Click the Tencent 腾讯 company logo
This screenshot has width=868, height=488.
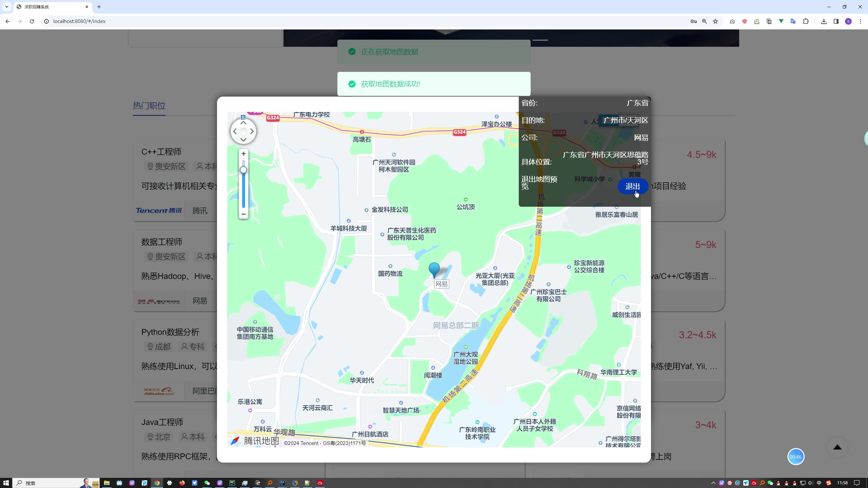[x=159, y=210]
